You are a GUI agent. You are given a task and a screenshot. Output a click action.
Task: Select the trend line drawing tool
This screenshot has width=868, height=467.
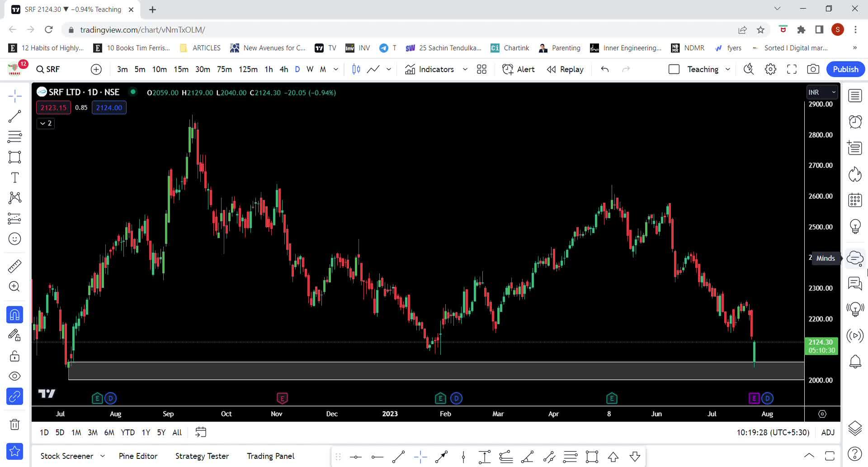(15, 116)
